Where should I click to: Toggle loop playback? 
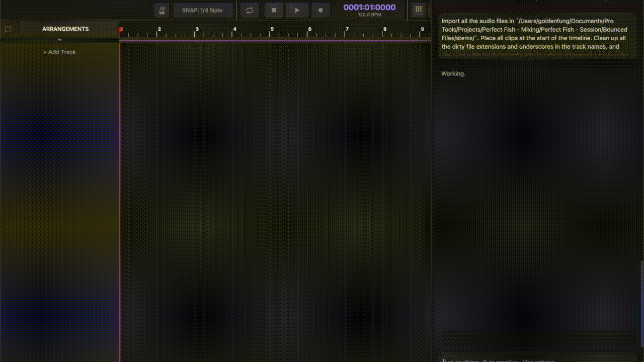point(250,10)
